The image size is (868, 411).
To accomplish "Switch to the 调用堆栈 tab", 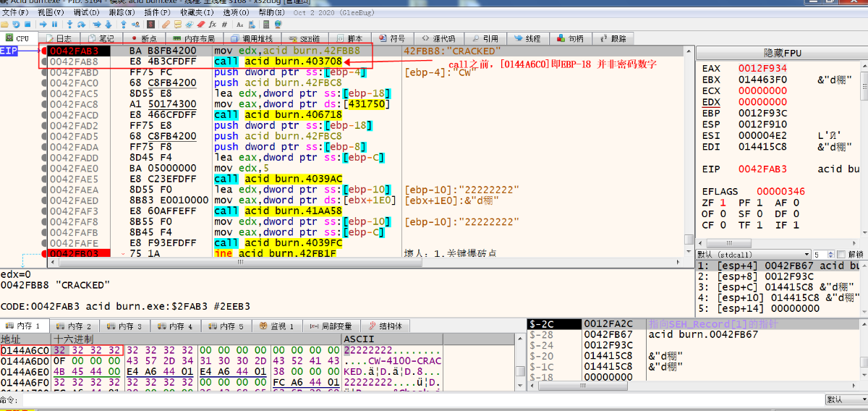I will pyautogui.click(x=251, y=38).
